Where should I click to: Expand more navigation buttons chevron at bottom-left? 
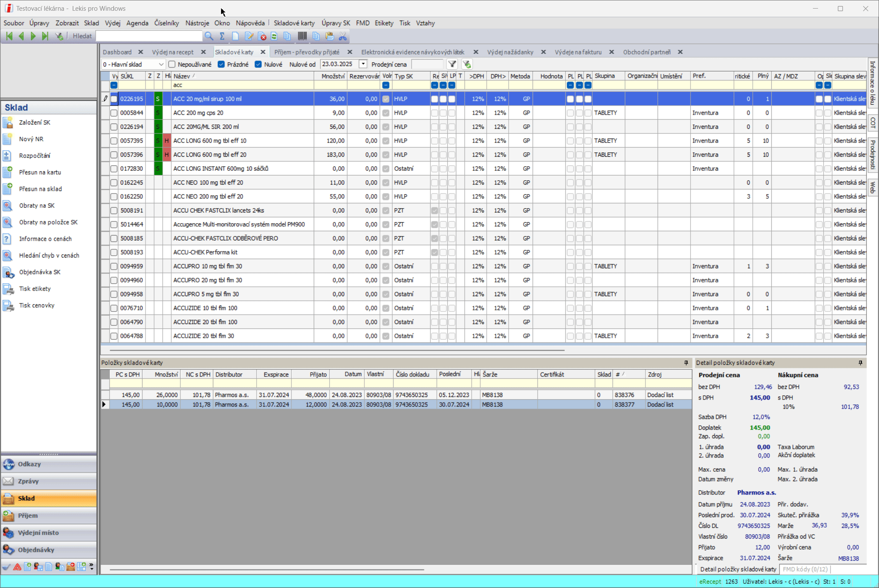click(91, 567)
